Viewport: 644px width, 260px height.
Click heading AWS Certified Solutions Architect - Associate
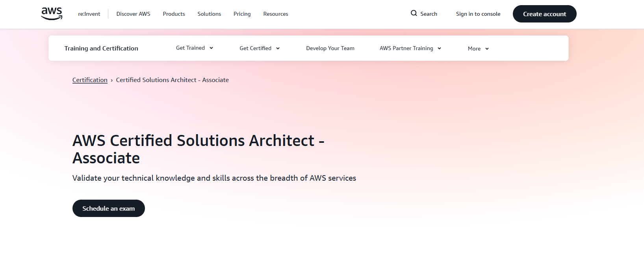click(x=199, y=149)
